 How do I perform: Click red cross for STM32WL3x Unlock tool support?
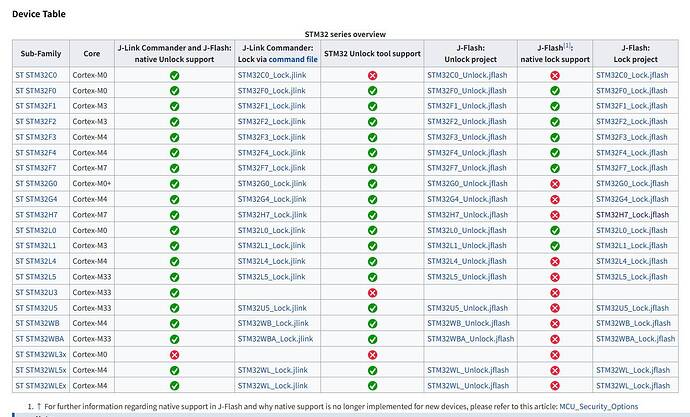[x=372, y=355]
